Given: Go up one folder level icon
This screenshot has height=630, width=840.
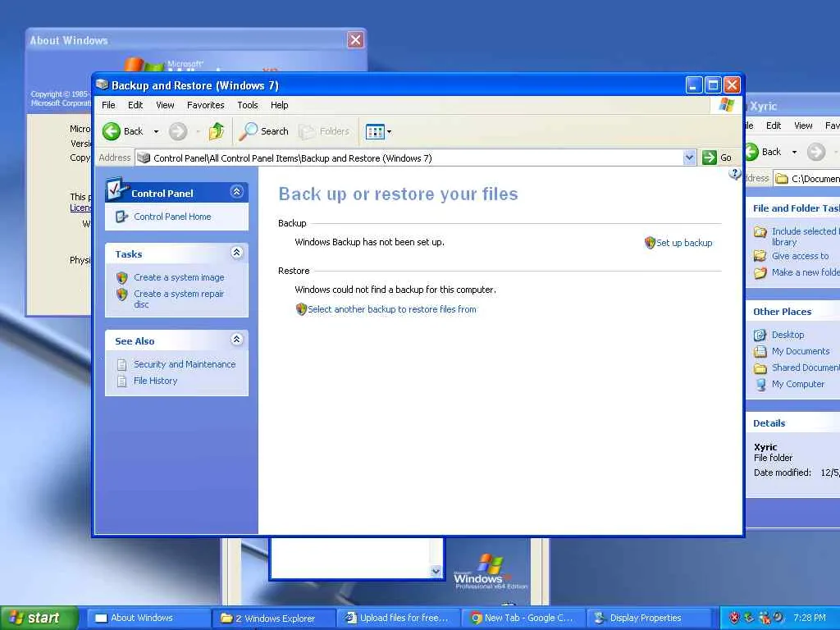Looking at the screenshot, I should pos(217,131).
